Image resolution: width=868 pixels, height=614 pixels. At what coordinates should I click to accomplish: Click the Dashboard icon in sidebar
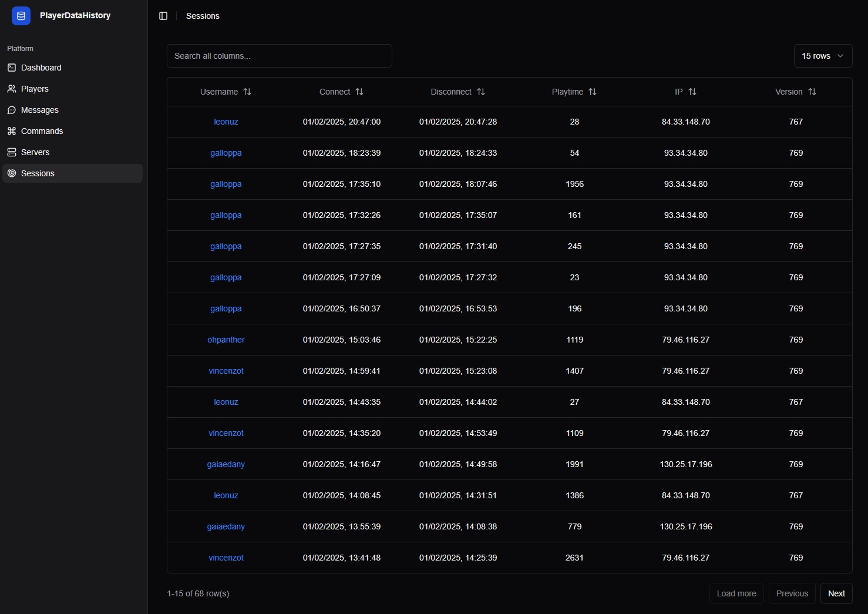[12, 68]
